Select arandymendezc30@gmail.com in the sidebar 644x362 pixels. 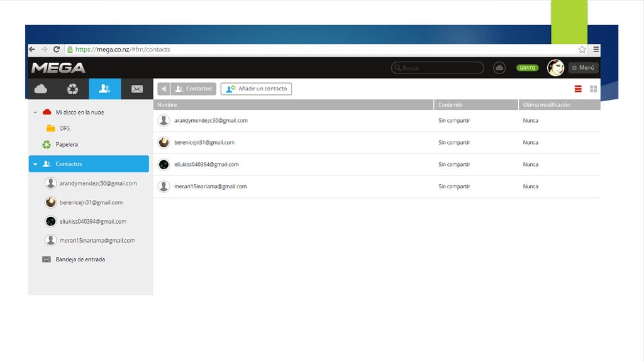pyautogui.click(x=98, y=184)
